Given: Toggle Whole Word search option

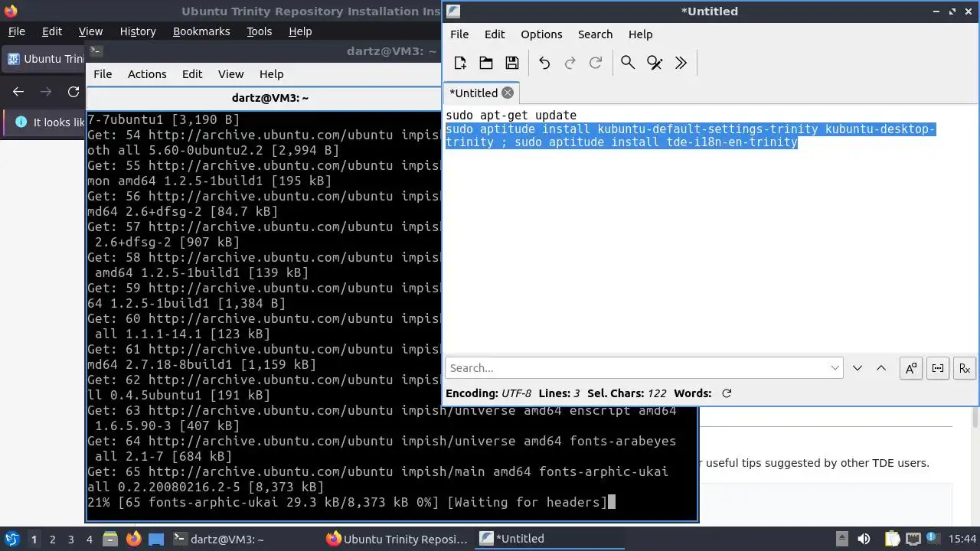Looking at the screenshot, I should [x=938, y=368].
